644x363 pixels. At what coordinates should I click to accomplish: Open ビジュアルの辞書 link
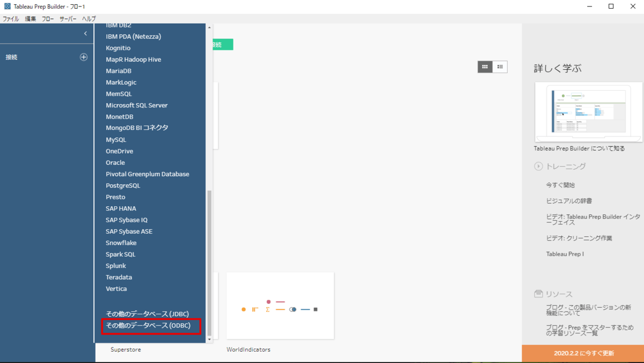pyautogui.click(x=569, y=201)
